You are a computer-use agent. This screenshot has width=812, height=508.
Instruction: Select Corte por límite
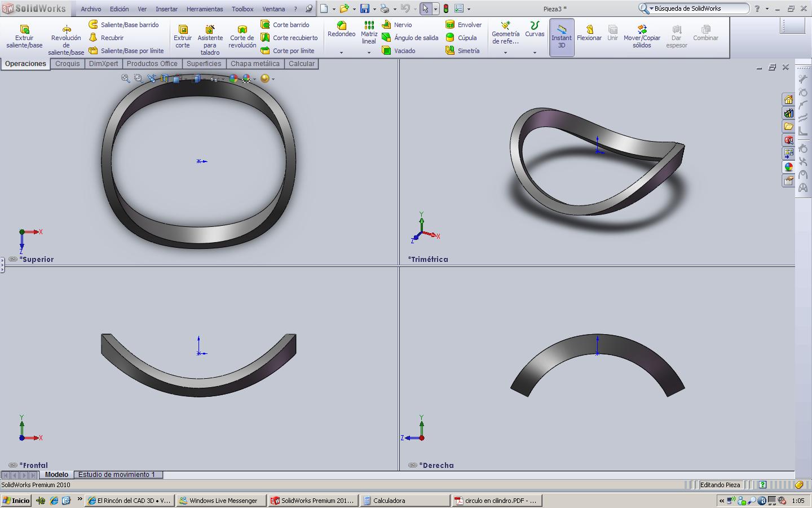pyautogui.click(x=288, y=51)
